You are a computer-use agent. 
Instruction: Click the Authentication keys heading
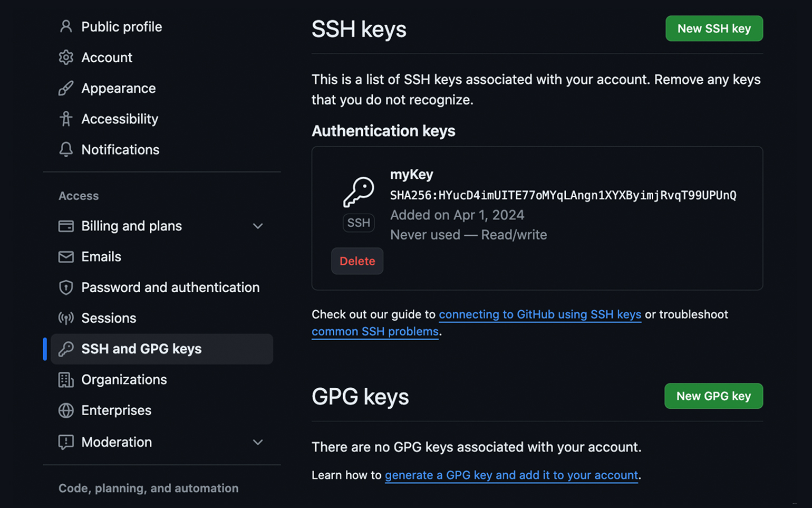click(x=383, y=131)
